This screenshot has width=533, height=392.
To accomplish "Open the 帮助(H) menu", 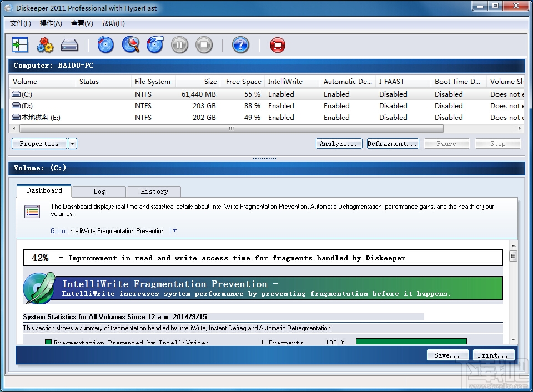I will pyautogui.click(x=113, y=23).
